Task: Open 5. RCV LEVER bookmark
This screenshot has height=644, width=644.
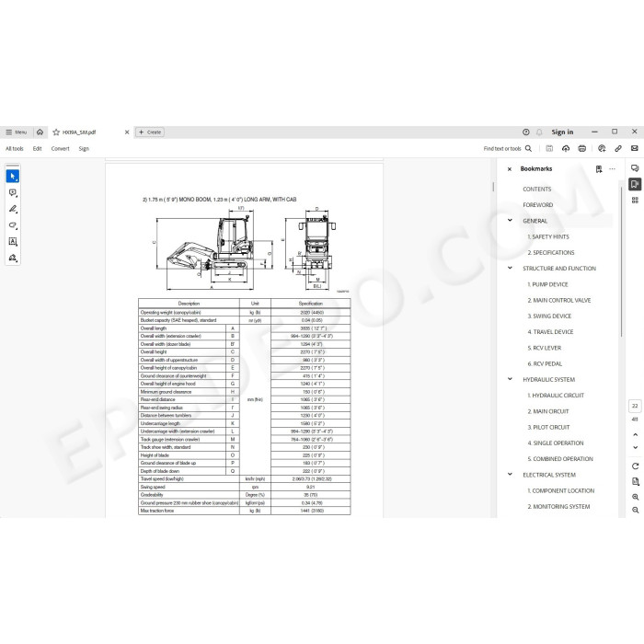Action: 545,348
